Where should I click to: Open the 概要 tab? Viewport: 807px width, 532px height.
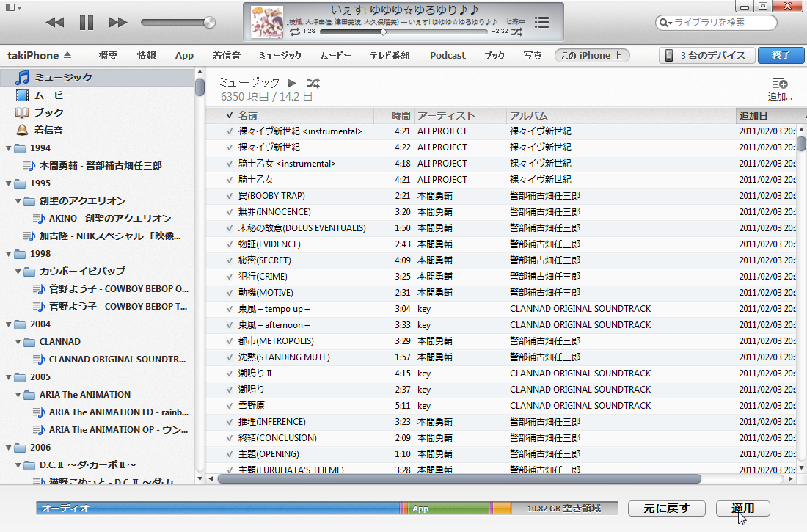(x=108, y=56)
